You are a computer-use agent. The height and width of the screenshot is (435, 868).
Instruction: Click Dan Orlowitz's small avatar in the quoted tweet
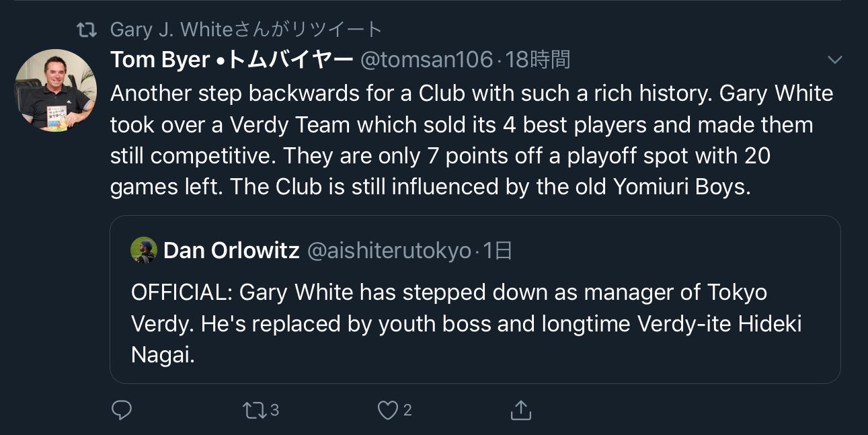coord(144,251)
